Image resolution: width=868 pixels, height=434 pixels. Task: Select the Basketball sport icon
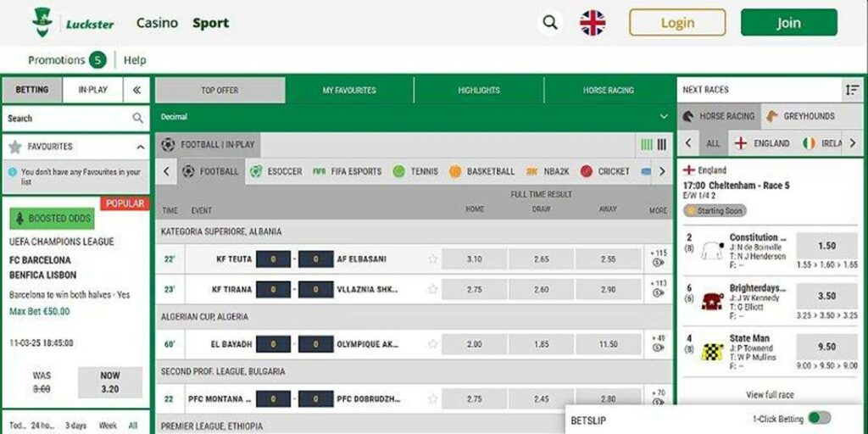coord(455,171)
